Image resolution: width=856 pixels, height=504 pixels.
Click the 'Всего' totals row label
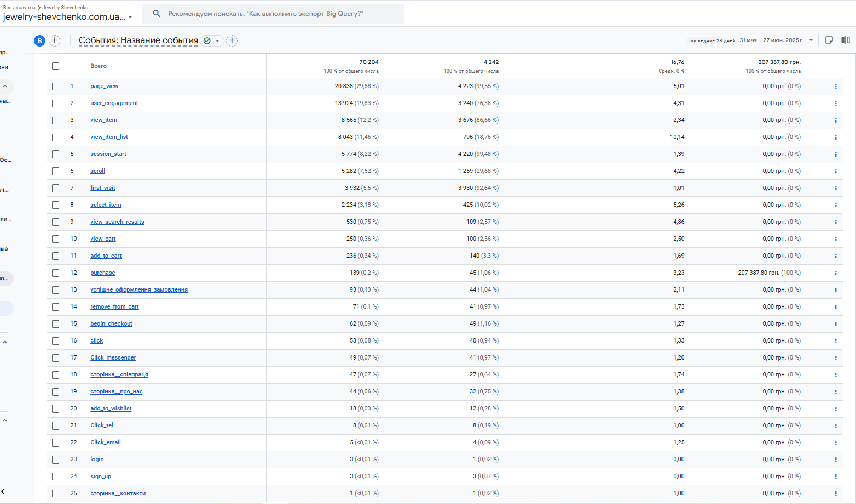click(99, 66)
